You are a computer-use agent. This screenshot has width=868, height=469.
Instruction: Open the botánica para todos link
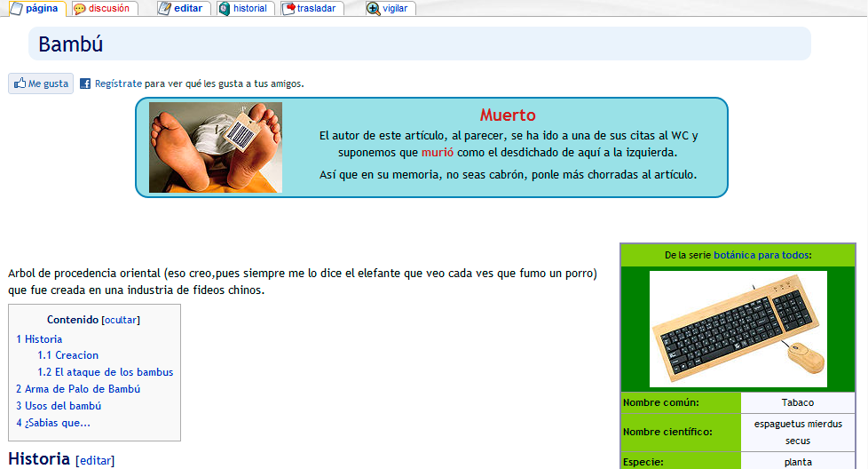click(x=761, y=255)
